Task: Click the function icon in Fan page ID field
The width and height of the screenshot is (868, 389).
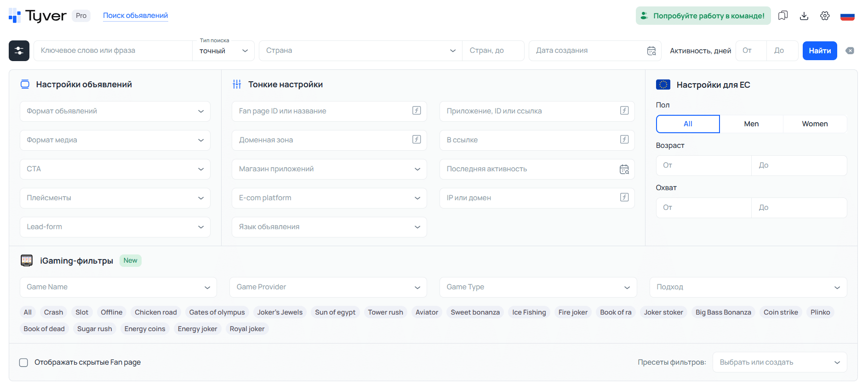Action: click(417, 110)
